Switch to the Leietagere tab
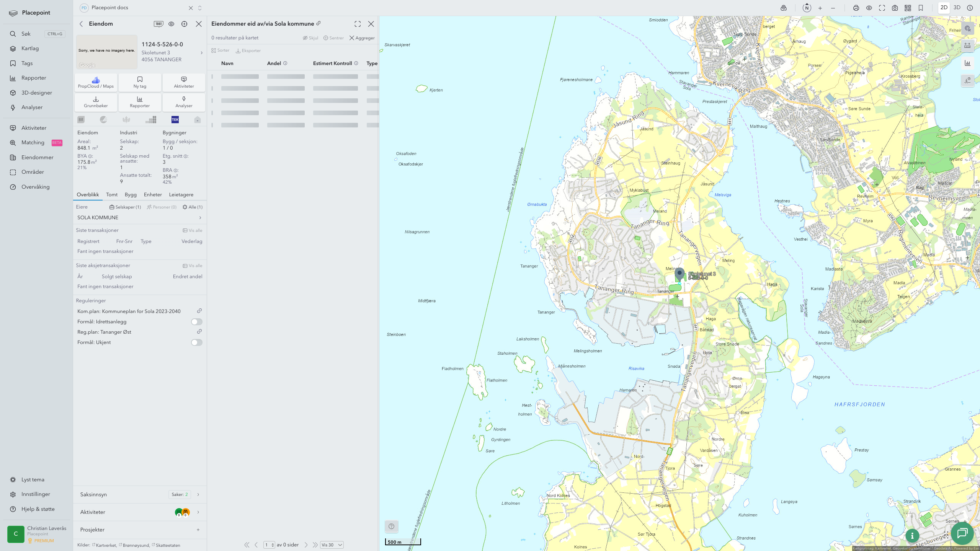This screenshot has width=980, height=551. pyautogui.click(x=181, y=195)
